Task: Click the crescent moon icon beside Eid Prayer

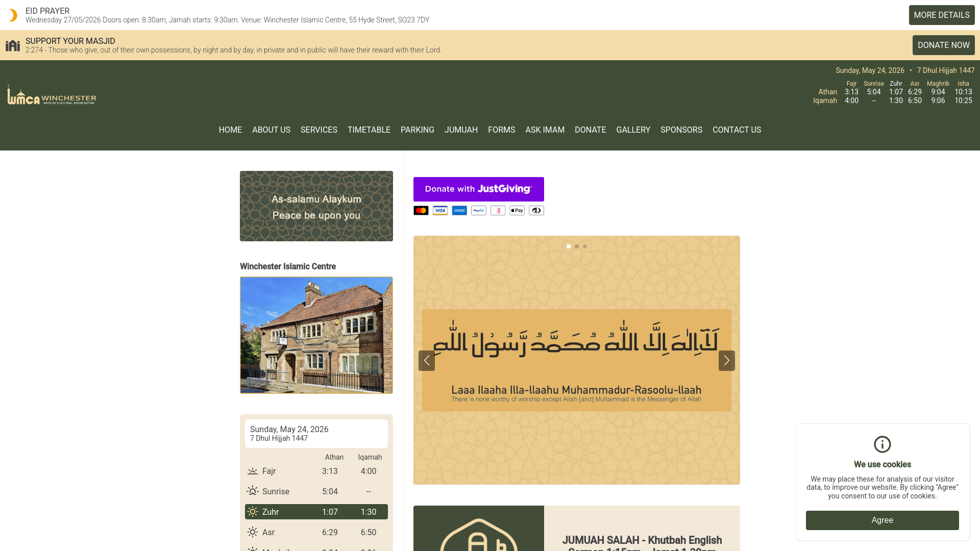Action: [13, 15]
